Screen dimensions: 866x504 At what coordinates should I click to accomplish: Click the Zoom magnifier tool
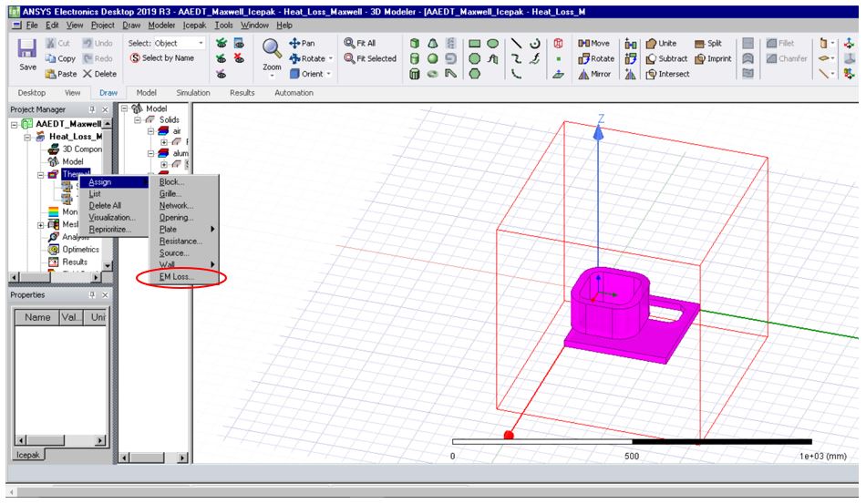click(271, 48)
